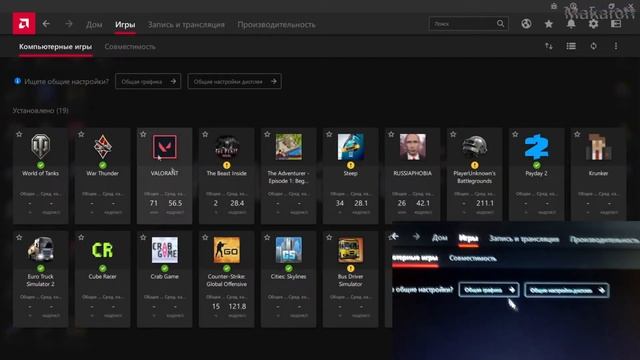Open Bus Driver Simulator icon
Viewport: 640px width, 360px height.
click(x=351, y=250)
